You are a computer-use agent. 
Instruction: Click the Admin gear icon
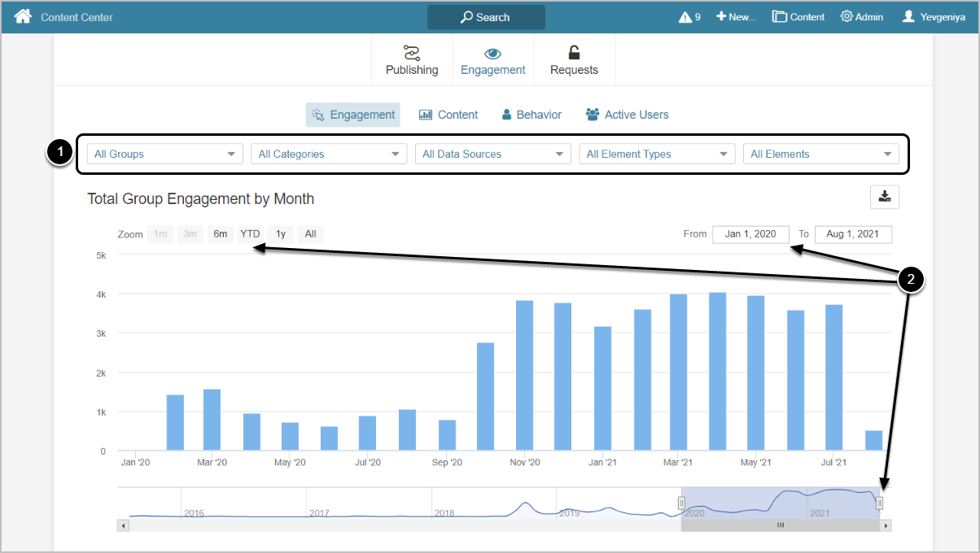[x=847, y=17]
